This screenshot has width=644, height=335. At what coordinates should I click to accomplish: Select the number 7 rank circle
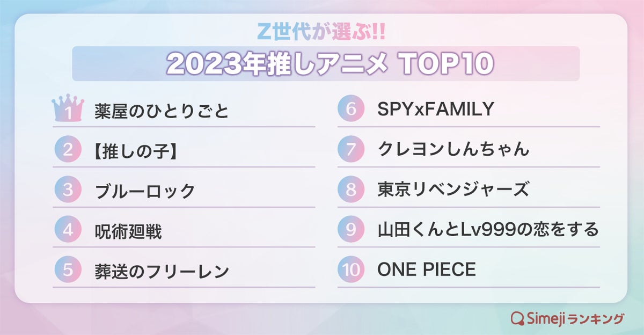tap(351, 150)
